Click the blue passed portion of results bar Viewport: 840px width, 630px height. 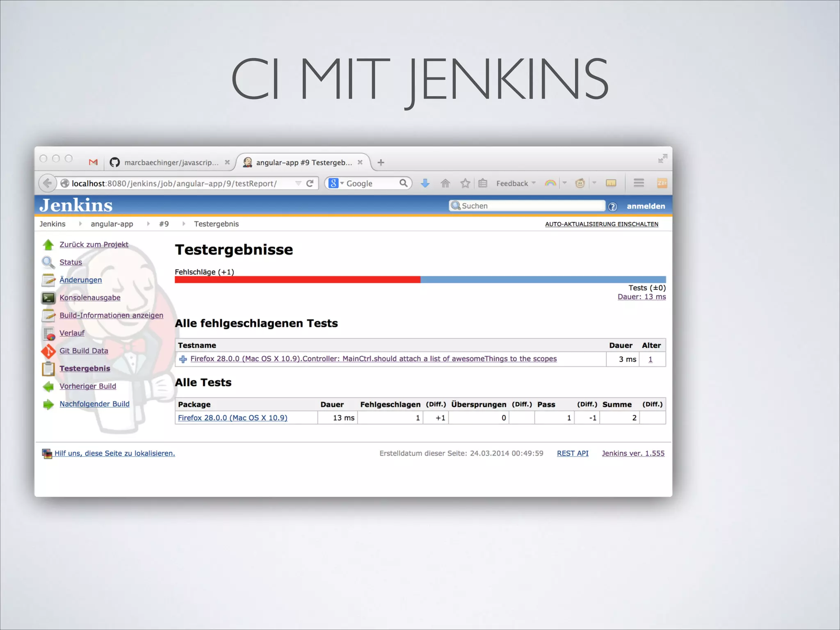pyautogui.click(x=543, y=280)
